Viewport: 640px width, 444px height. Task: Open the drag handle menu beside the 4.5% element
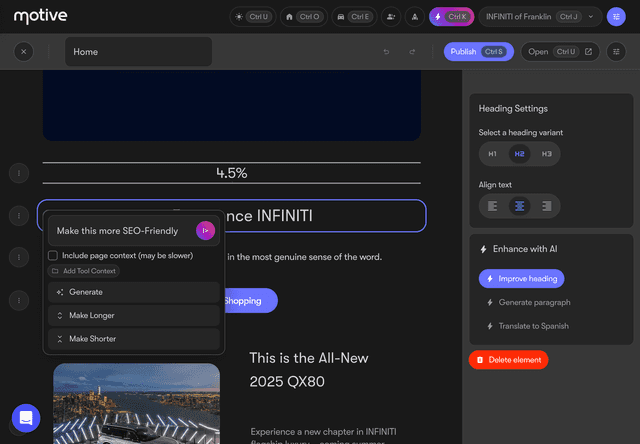coord(17,173)
